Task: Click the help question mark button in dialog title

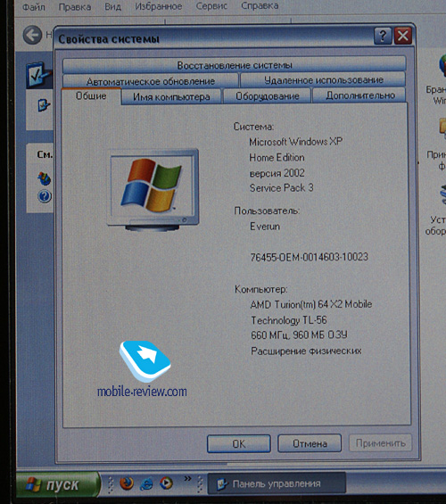Action: (383, 36)
